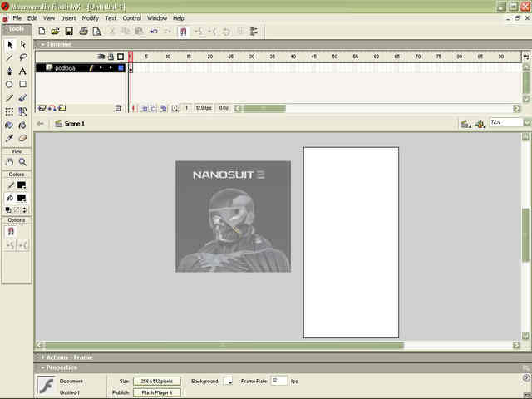This screenshot has width=532, height=399.
Task: Select the Free Transform tool
Action: tap(9, 111)
